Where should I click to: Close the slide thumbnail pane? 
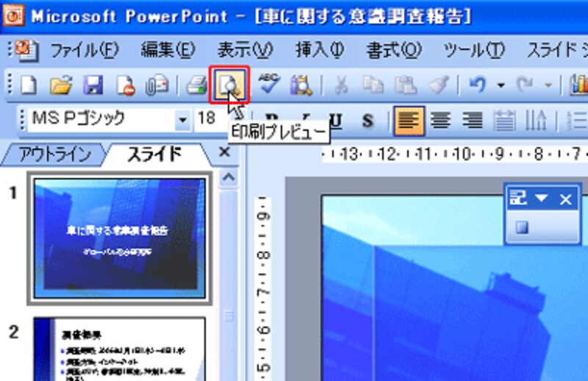tap(224, 152)
